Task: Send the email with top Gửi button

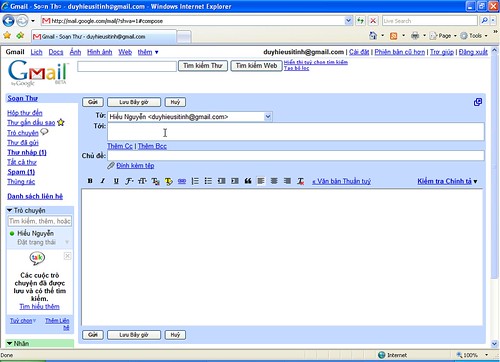Action: [93, 102]
